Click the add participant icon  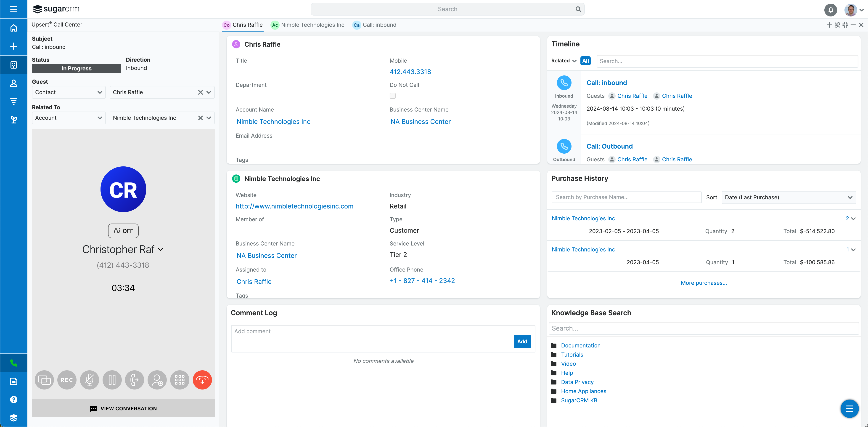coord(157,380)
